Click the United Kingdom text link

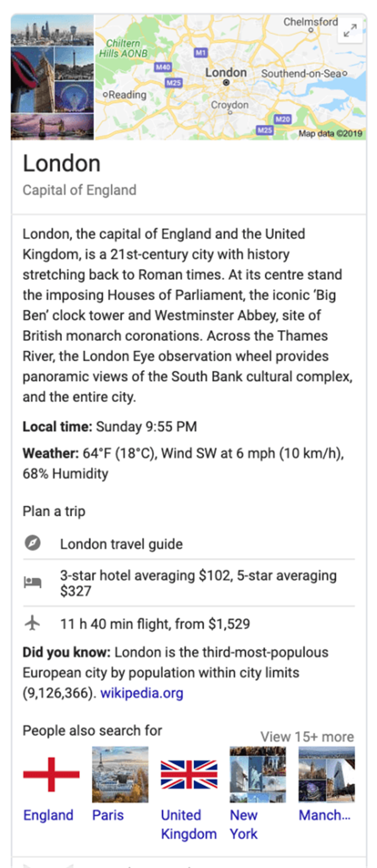pos(189,824)
